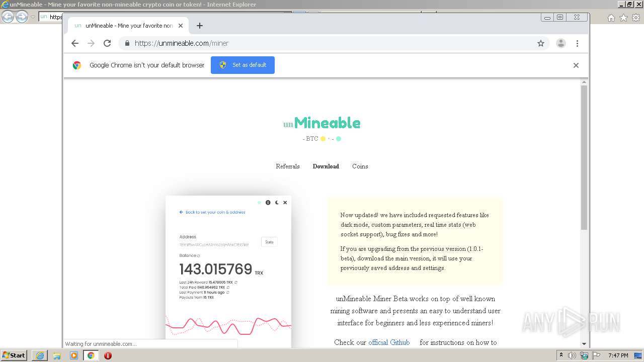Viewport: 644px width, 362px height.
Task: Open the Referrals page
Action: click(288, 166)
